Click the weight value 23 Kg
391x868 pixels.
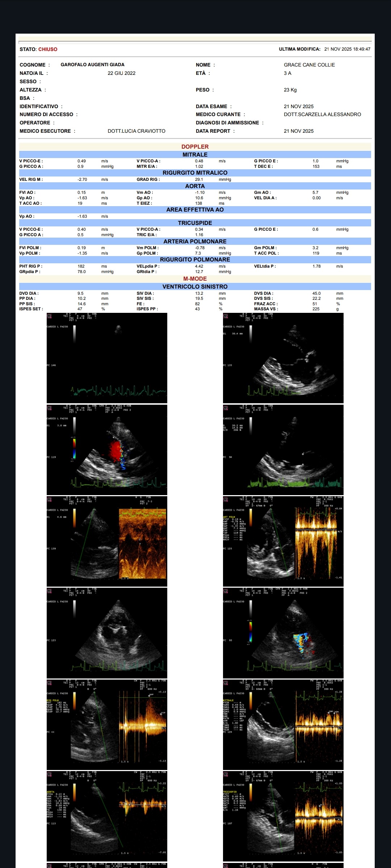[x=290, y=90]
